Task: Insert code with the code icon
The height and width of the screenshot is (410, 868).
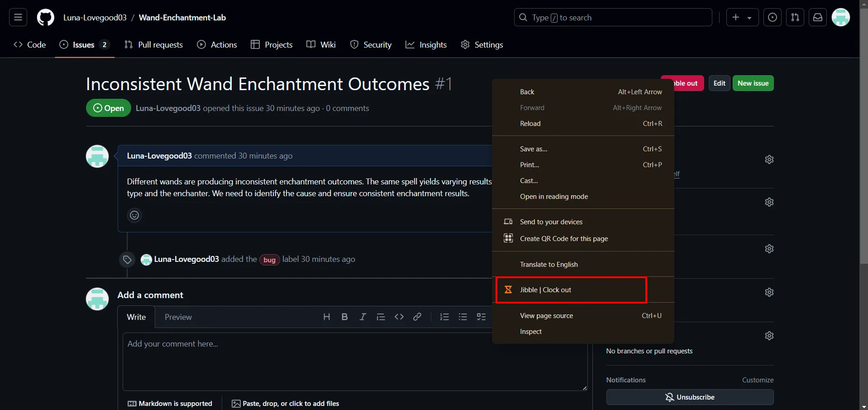Action: 399,317
